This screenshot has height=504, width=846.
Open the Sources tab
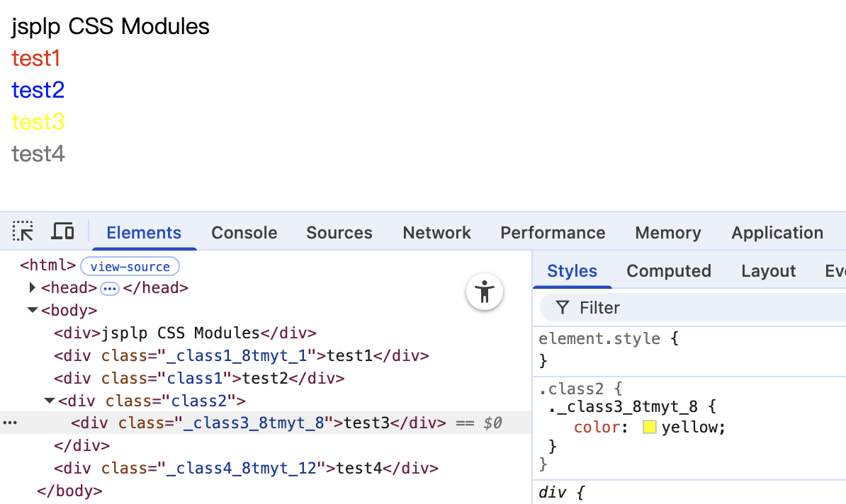point(339,233)
